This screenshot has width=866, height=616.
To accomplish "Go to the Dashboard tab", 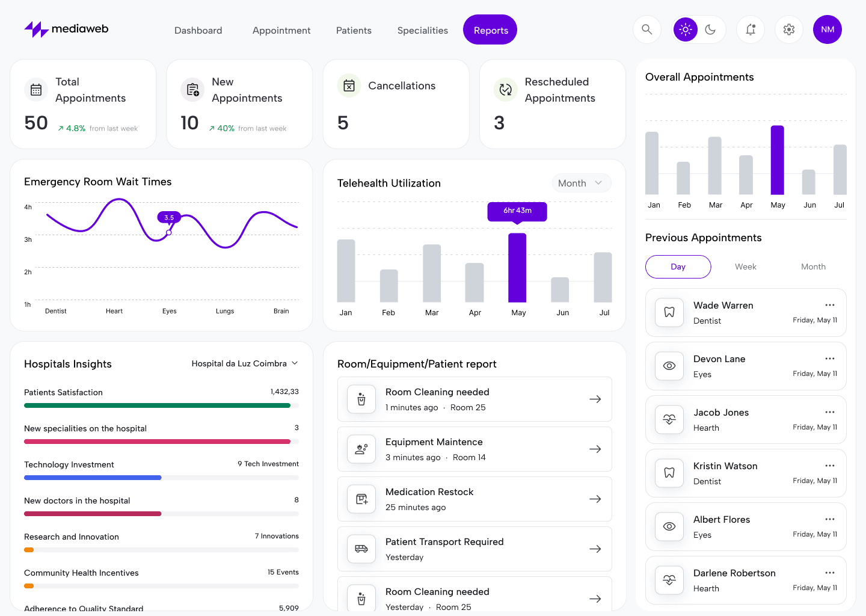I will point(198,30).
